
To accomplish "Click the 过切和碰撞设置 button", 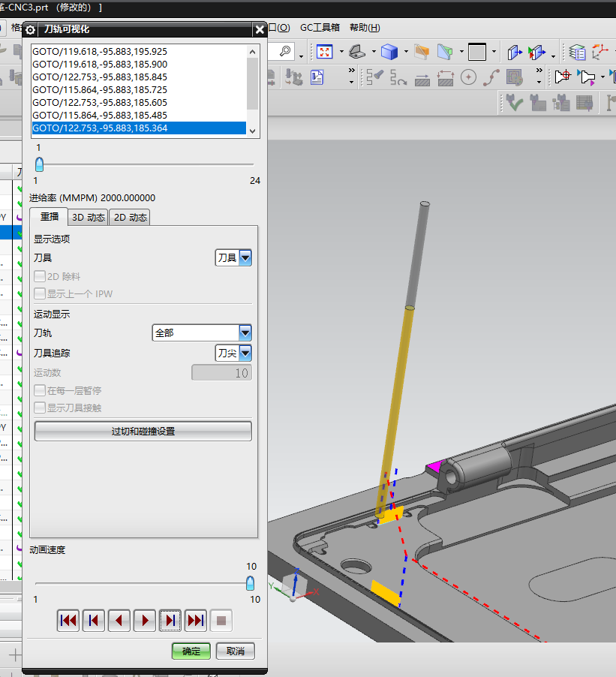I will [143, 432].
